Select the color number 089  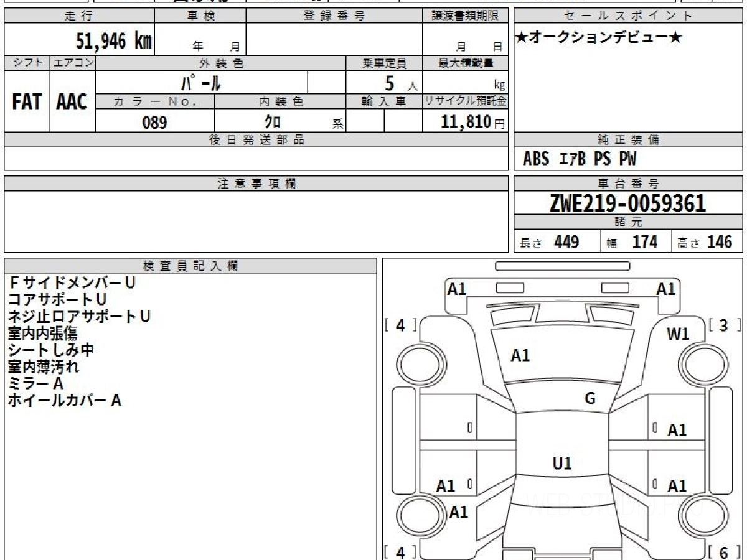pos(155,122)
